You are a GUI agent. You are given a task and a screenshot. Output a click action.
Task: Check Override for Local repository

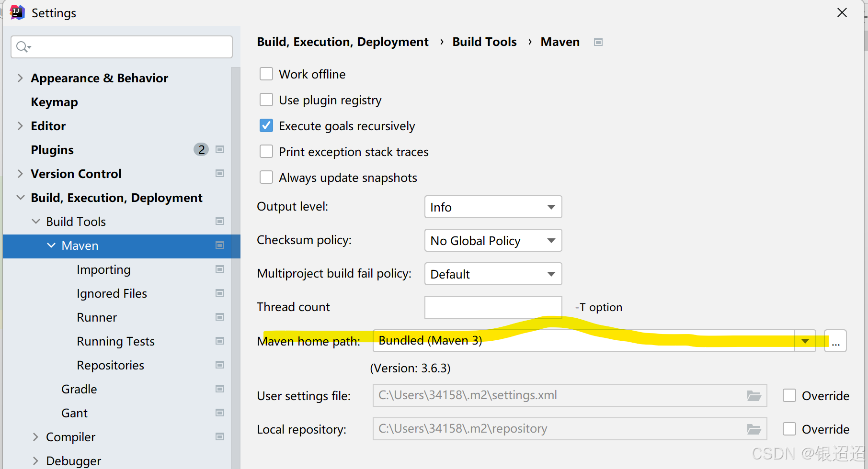[789, 429]
